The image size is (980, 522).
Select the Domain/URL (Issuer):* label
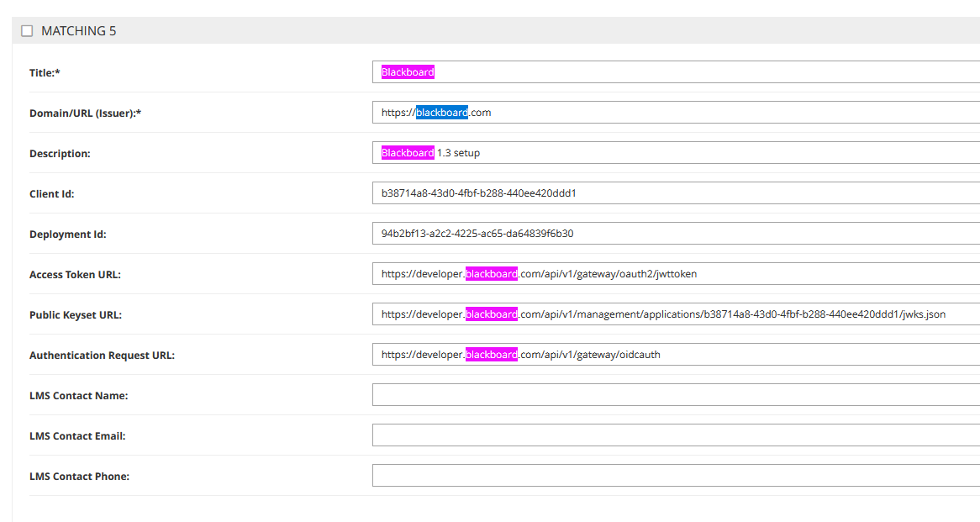86,113
